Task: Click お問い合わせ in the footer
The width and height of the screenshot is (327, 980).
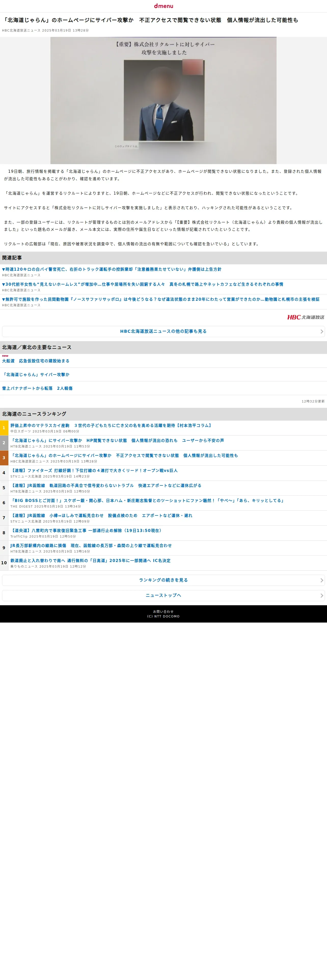Action: pos(163,612)
